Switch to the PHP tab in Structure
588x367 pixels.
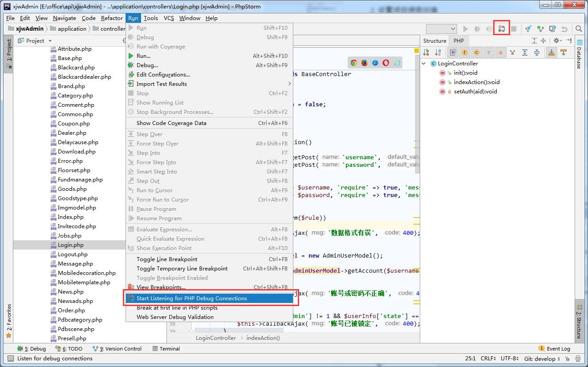[458, 40]
